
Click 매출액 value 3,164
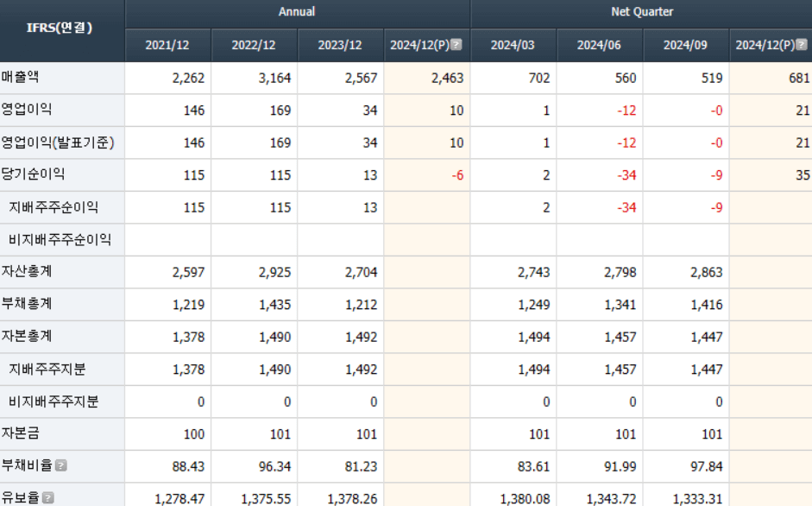[275, 78]
